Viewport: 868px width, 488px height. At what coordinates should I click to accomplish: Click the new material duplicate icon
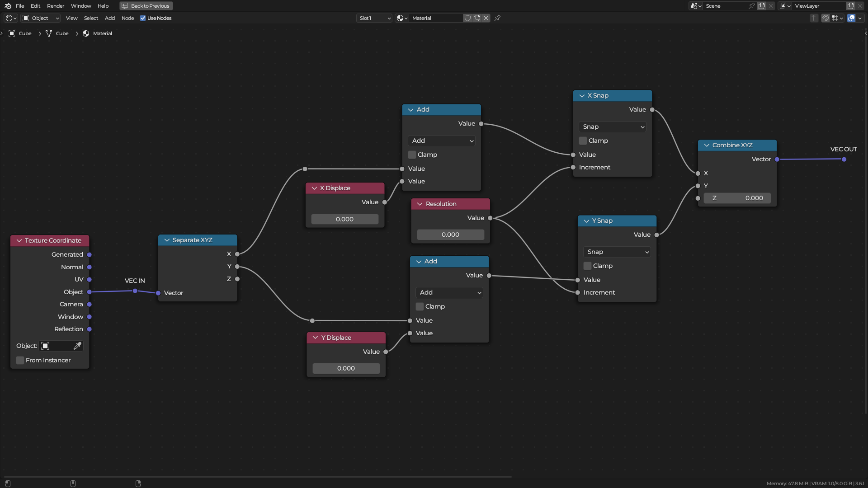[477, 18]
